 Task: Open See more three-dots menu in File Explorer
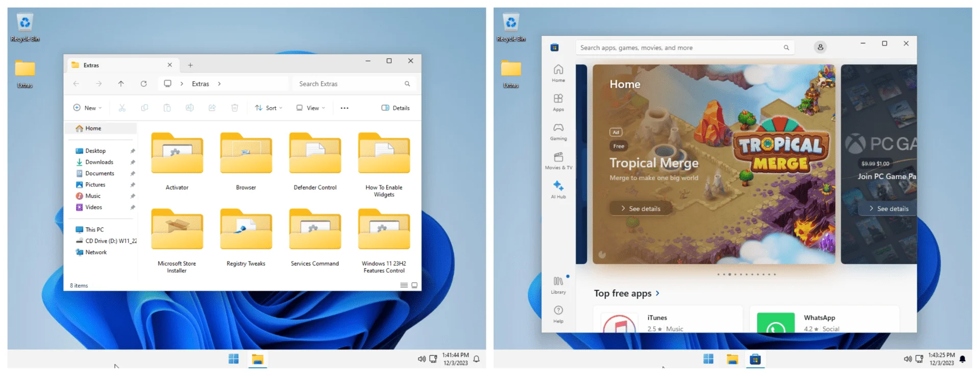pos(345,108)
